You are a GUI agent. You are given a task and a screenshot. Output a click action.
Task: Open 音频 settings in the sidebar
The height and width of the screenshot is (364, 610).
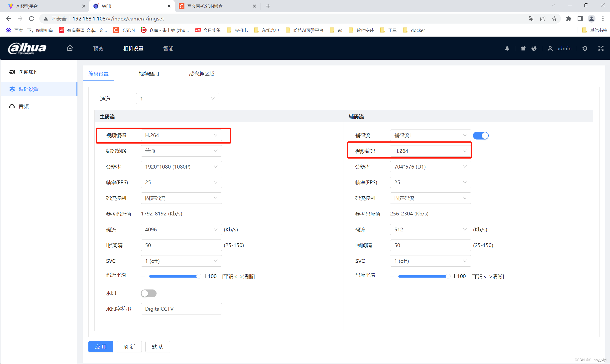[24, 106]
